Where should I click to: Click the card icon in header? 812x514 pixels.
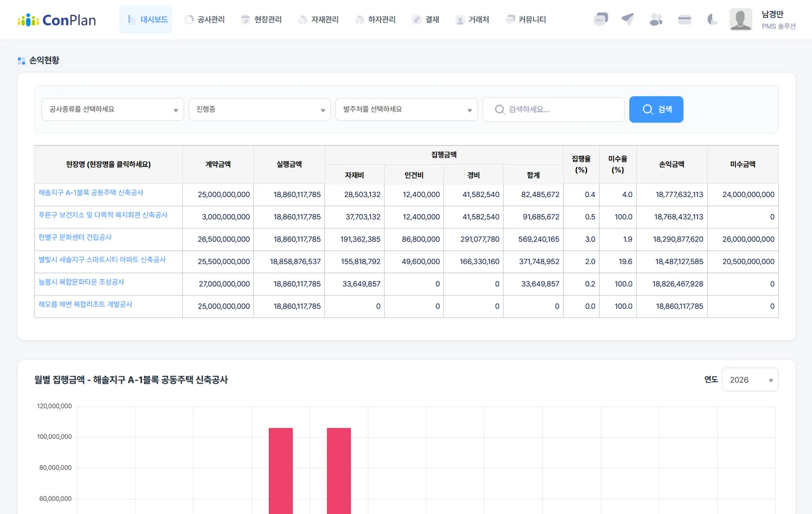point(685,20)
